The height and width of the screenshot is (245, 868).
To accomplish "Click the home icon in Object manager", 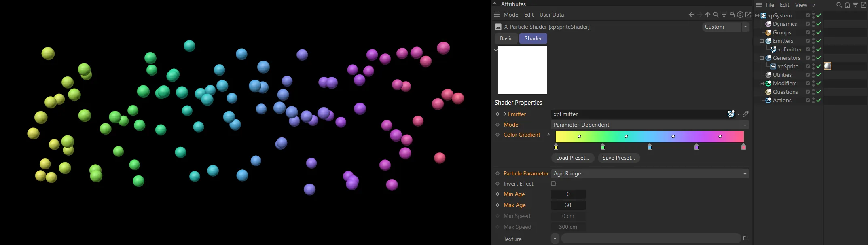I will click(847, 5).
